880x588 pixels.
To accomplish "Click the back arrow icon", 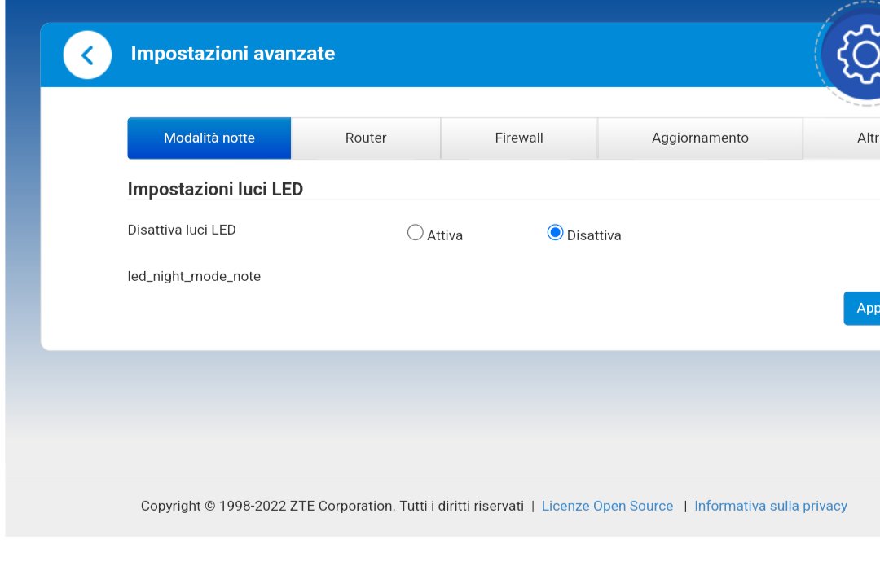I will (x=87, y=55).
